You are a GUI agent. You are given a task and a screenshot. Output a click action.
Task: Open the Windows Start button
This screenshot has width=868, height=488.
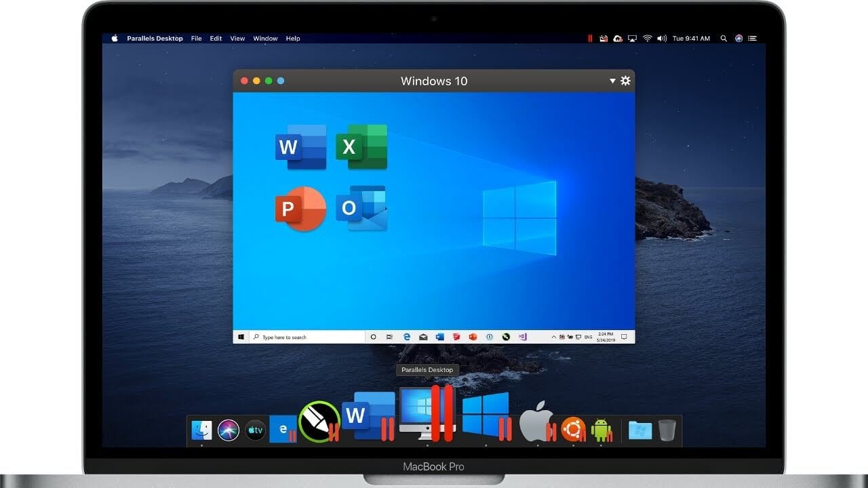click(241, 337)
